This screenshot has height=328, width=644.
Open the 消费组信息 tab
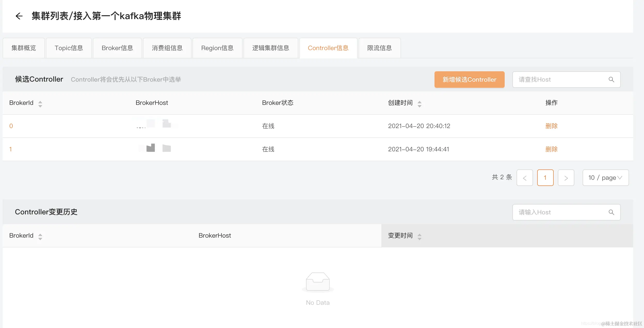pos(167,48)
